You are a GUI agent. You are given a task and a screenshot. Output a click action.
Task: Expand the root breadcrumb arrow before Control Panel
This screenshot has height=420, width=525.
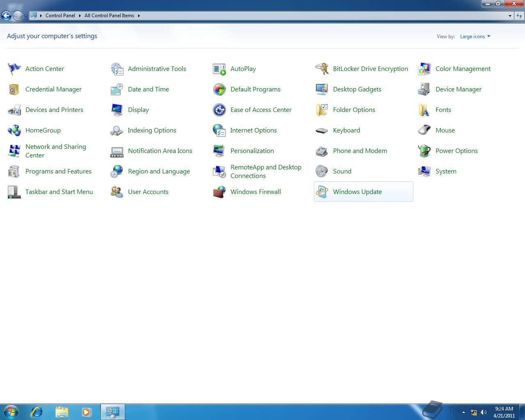click(41, 16)
